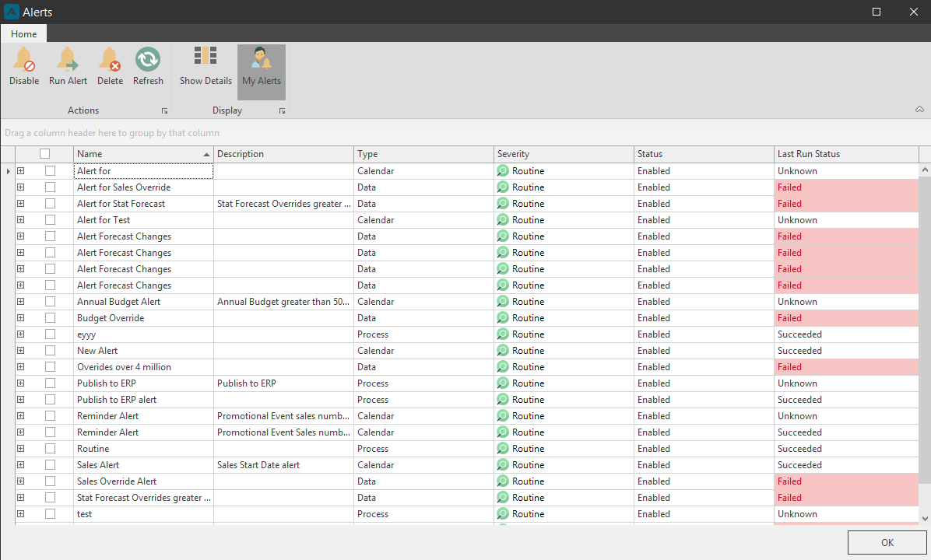The height and width of the screenshot is (560, 931).
Task: Maximize the Alerts window
Action: tap(876, 12)
